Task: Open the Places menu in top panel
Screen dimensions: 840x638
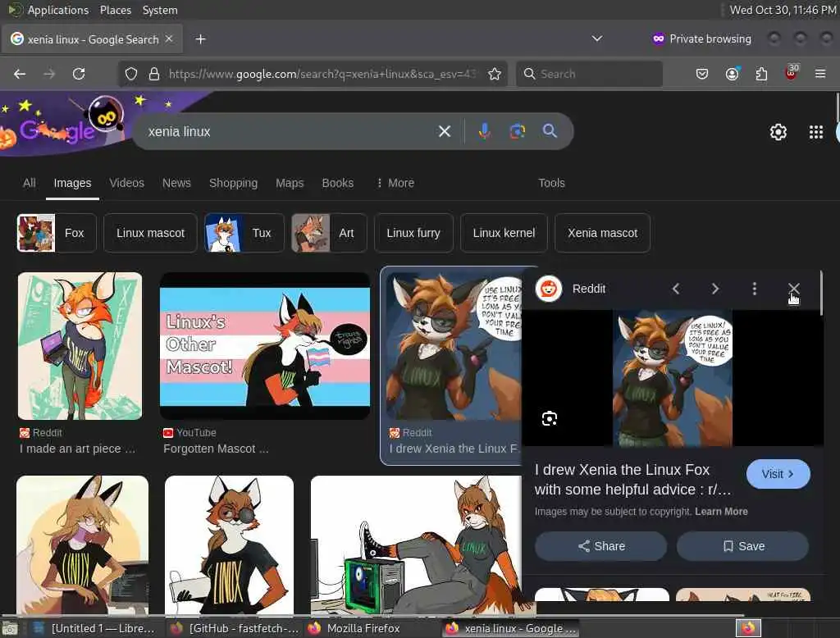Action: click(x=115, y=10)
